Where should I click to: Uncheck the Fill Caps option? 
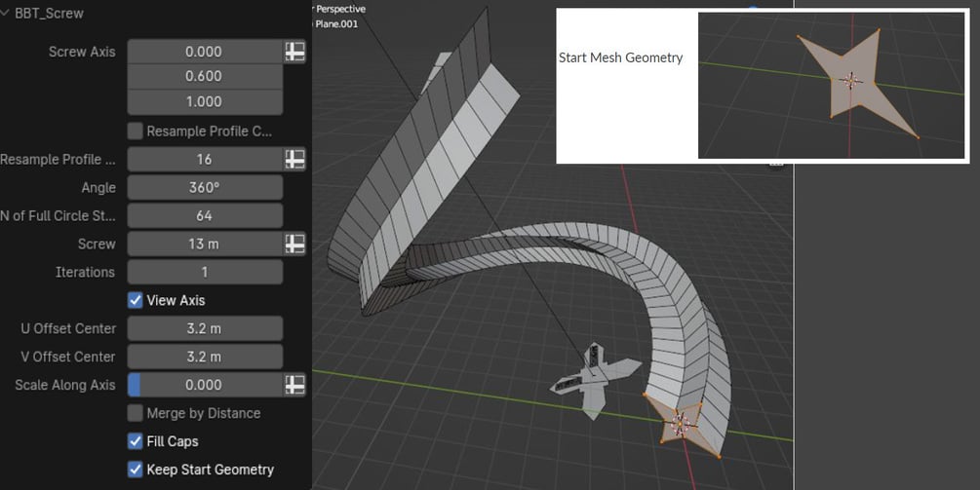click(x=135, y=441)
